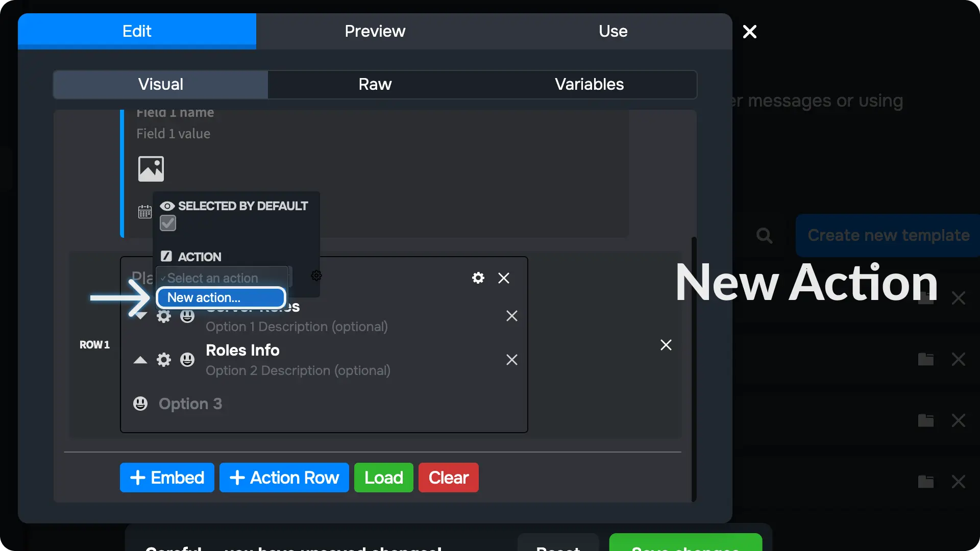Open the Select an action dropdown
The height and width of the screenshot is (551, 980).
[223, 278]
